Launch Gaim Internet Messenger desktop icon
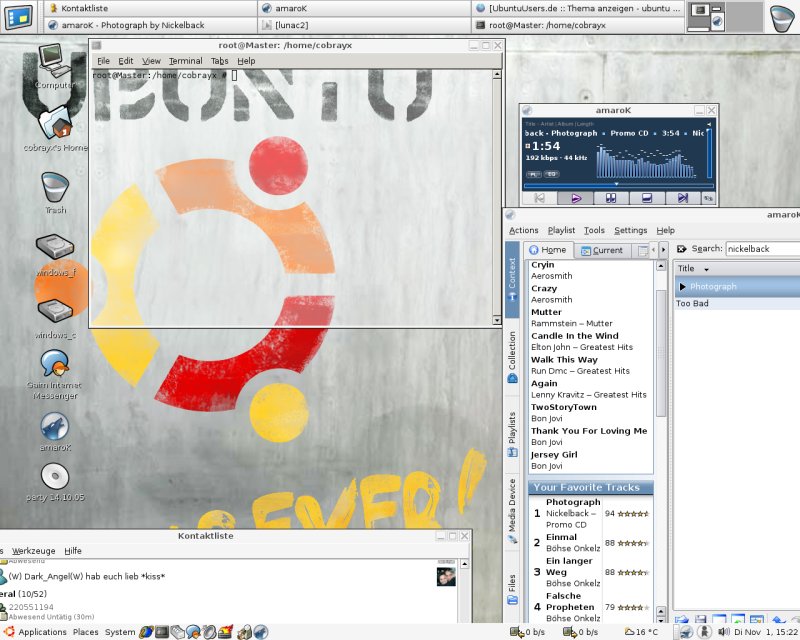800x640 pixels. pos(55,375)
